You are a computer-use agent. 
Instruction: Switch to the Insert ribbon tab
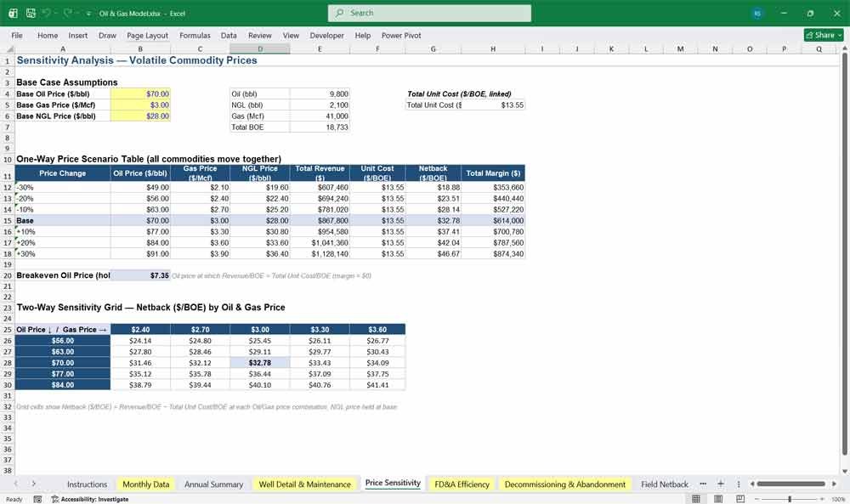[x=78, y=35]
